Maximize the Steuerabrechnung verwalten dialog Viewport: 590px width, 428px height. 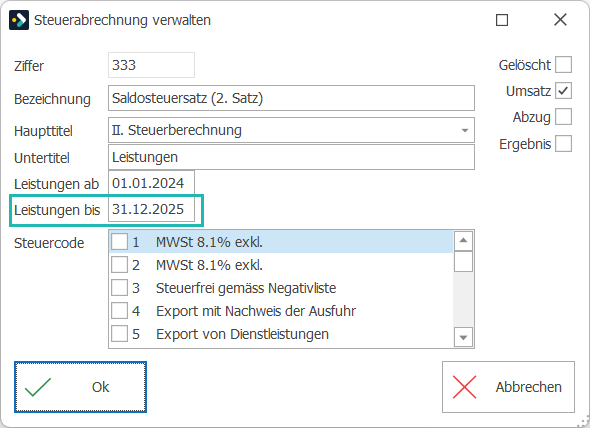click(x=502, y=20)
